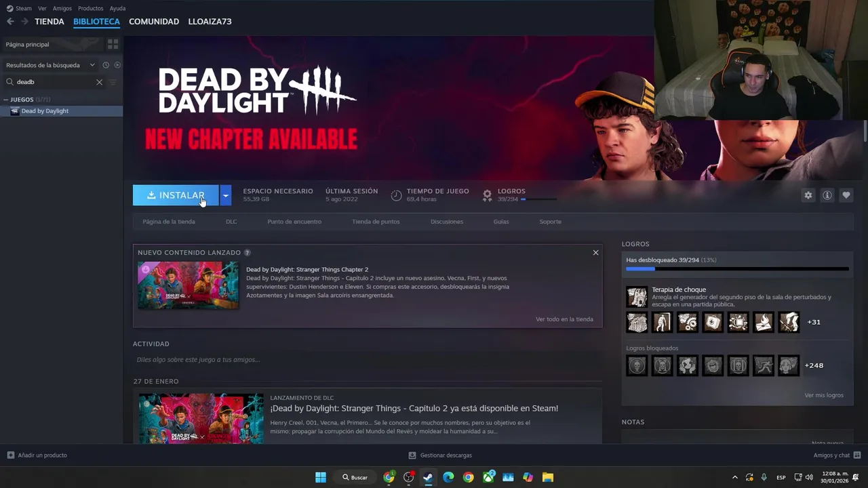Open 'Página de la tienda' link
Screen dimensions: 868x488
[169, 222]
